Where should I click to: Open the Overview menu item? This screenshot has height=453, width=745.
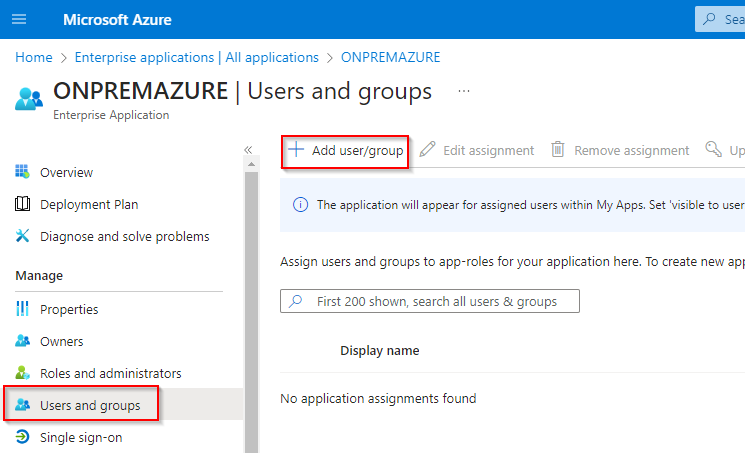tap(67, 173)
